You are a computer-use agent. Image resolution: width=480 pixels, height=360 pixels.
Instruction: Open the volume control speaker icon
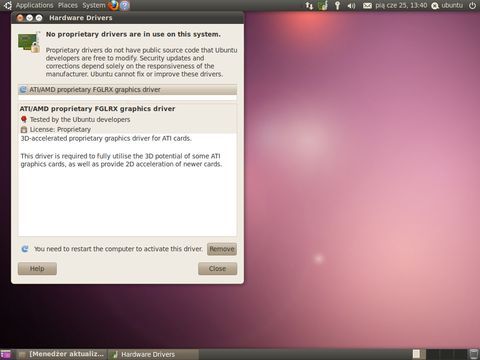(x=351, y=6)
